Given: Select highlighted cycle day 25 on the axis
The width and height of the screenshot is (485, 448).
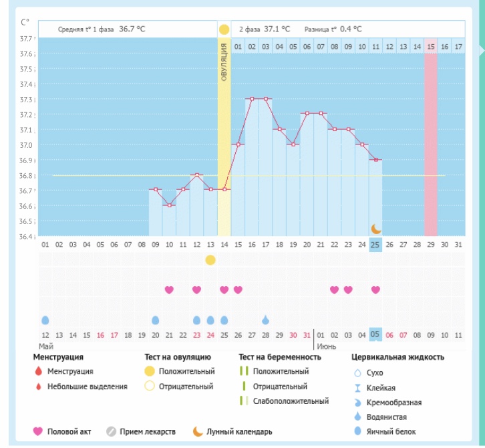Looking at the screenshot, I should [x=376, y=244].
